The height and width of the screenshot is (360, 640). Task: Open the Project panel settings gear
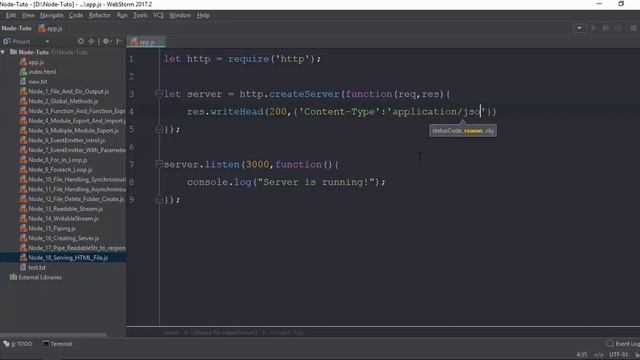(x=106, y=41)
